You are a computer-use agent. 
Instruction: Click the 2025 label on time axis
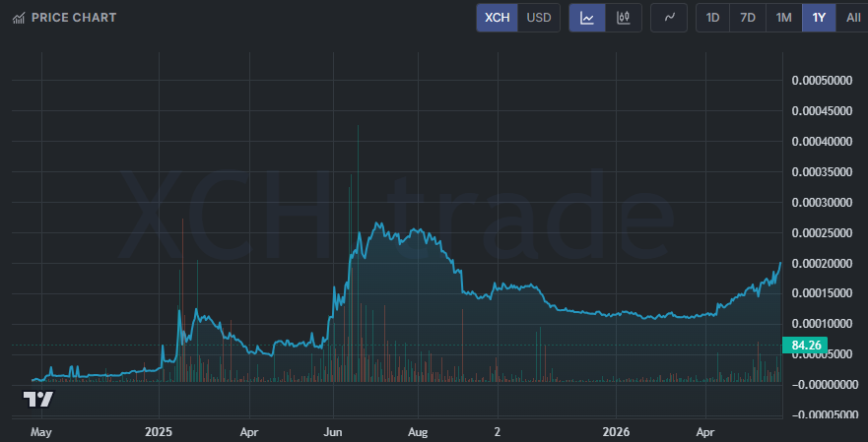pyautogui.click(x=159, y=430)
